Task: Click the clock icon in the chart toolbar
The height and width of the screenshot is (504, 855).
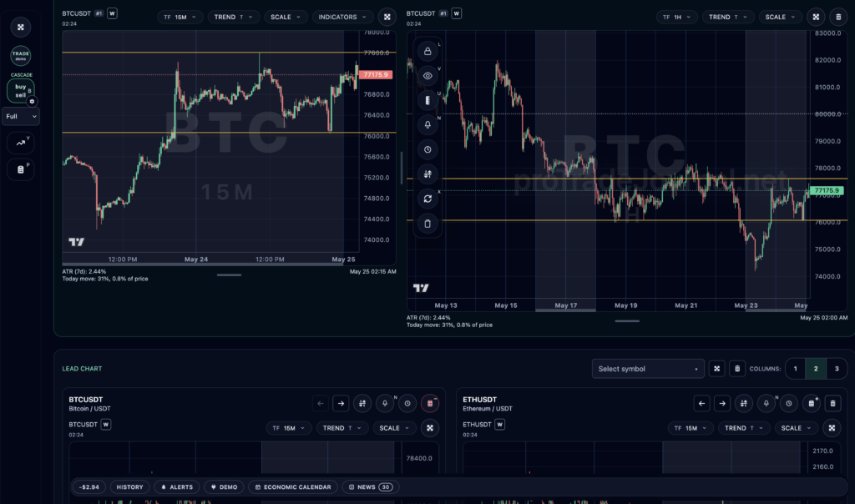Action: point(427,149)
